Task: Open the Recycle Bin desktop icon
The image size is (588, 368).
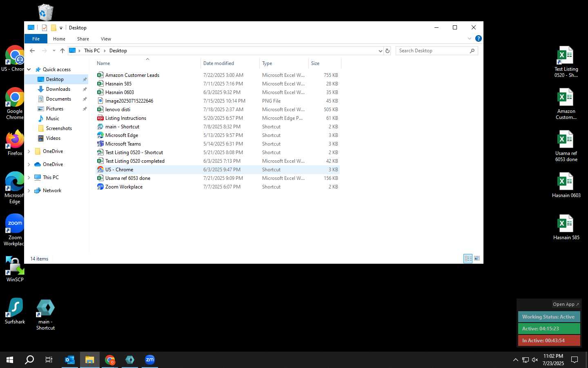Action: point(45,12)
